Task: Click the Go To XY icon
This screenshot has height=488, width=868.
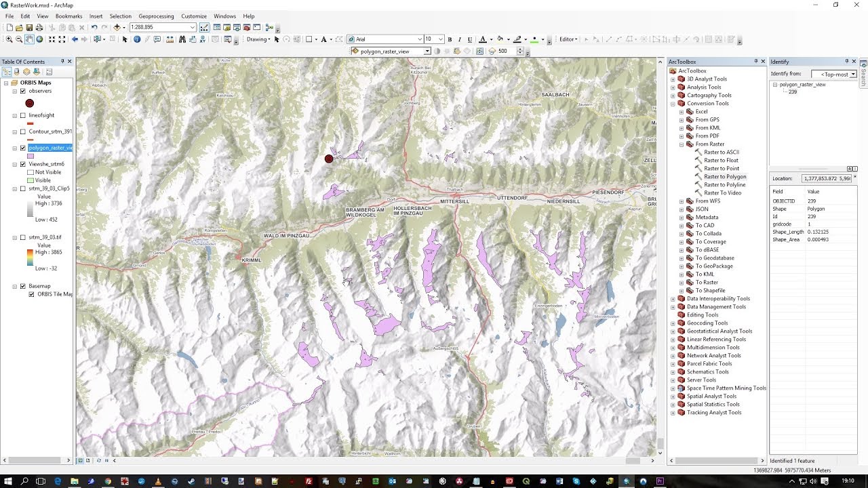Action: click(x=202, y=39)
